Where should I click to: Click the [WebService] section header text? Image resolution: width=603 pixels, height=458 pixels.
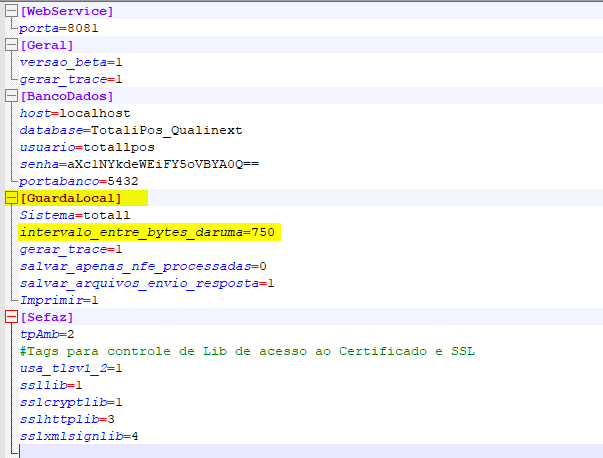point(67,11)
